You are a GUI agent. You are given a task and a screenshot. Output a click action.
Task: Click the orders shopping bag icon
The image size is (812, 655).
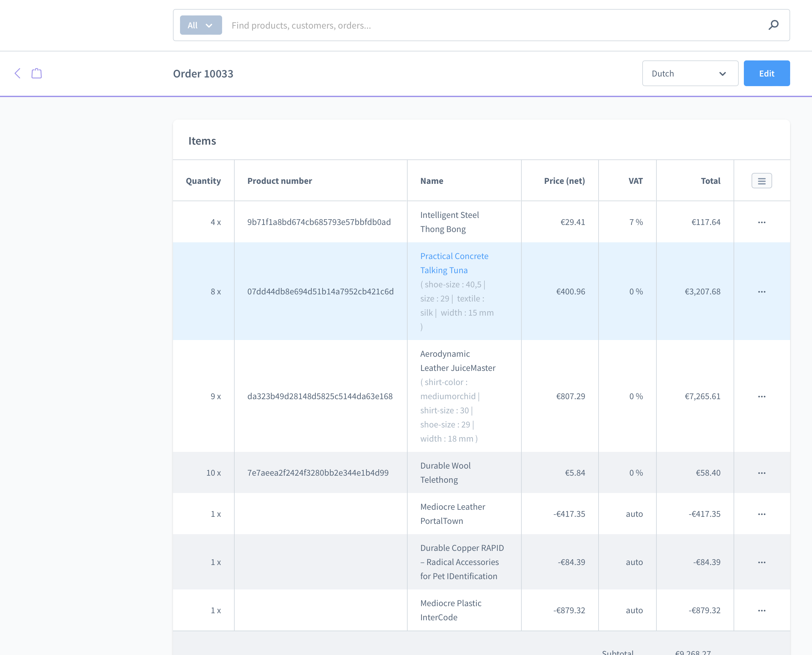pyautogui.click(x=37, y=73)
